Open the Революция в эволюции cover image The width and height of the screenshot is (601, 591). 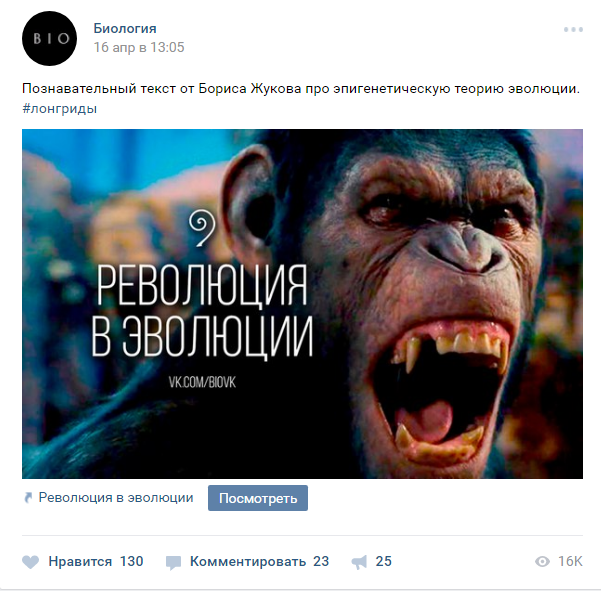coord(302,304)
